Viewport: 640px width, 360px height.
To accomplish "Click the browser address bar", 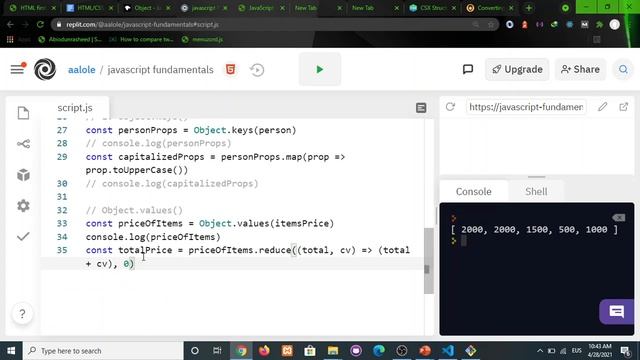I will coord(274,24).
